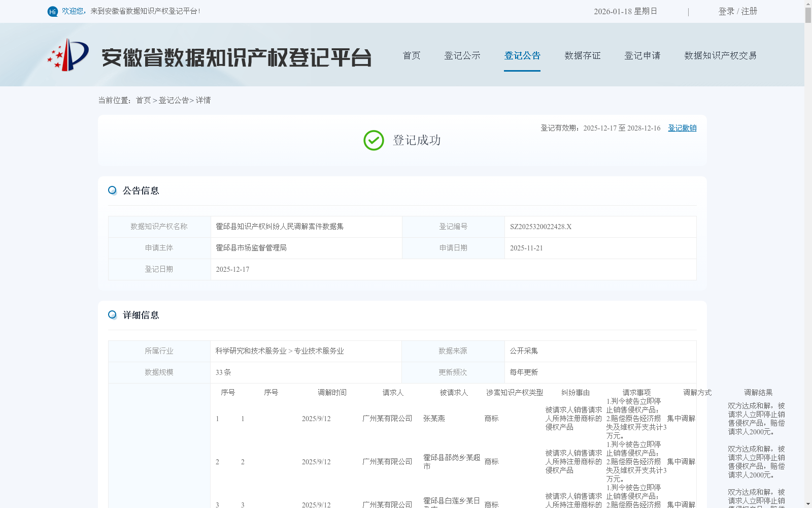Click the 数据来源 label cell
Image resolution: width=812 pixels, height=508 pixels.
[x=453, y=351]
